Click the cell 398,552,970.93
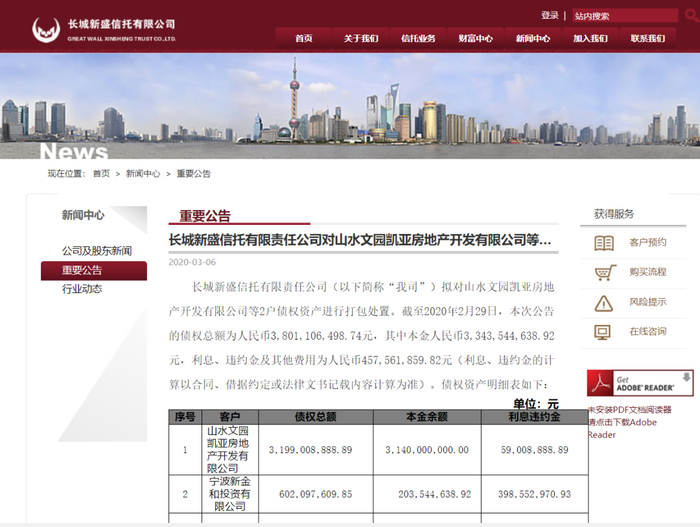Viewport: 700px width, 527px height. (x=534, y=494)
